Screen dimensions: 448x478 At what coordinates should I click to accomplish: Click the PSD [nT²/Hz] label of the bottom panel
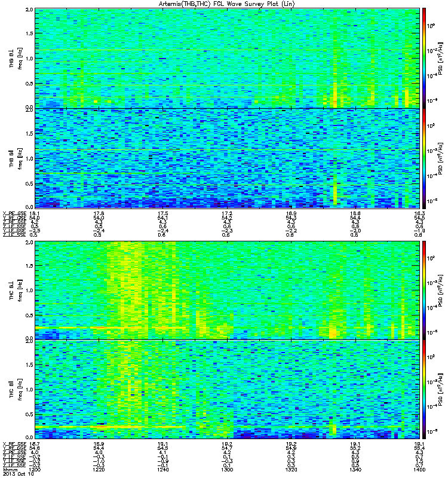(440, 390)
